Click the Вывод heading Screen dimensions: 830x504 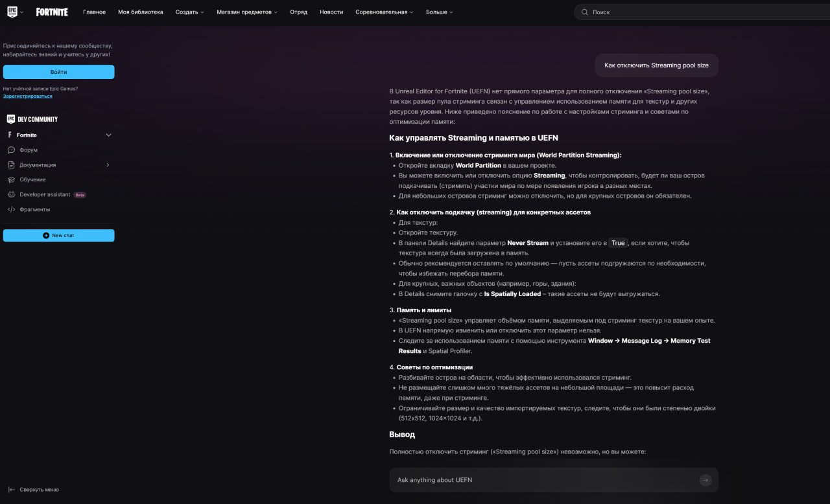402,434
